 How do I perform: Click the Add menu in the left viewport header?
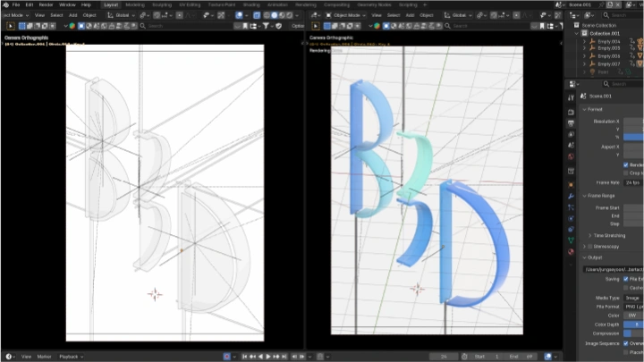tap(72, 15)
